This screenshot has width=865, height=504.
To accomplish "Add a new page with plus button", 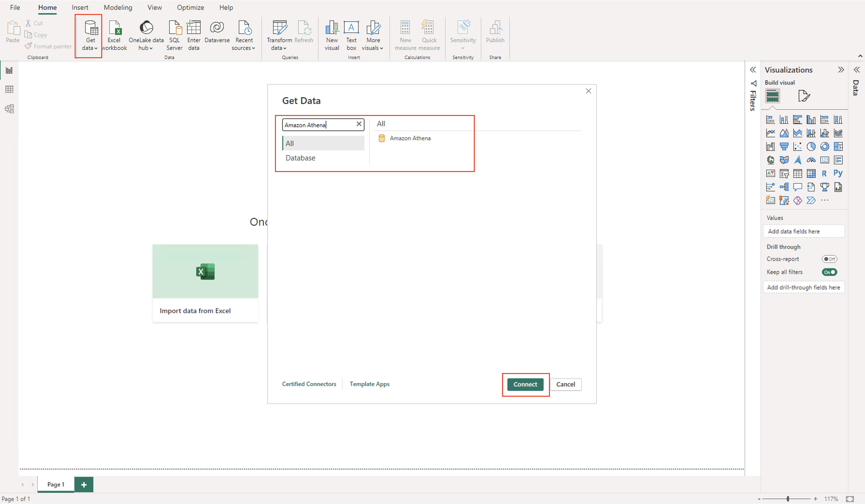I will 84,485.
